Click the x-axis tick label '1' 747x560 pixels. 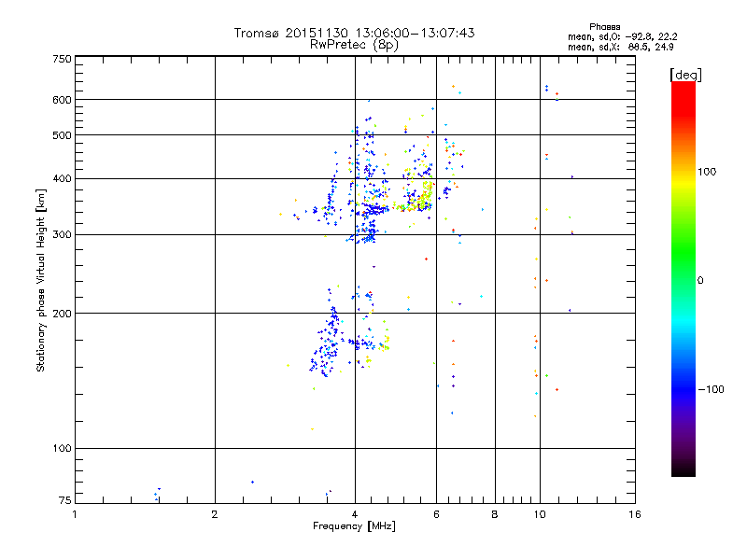point(75,514)
